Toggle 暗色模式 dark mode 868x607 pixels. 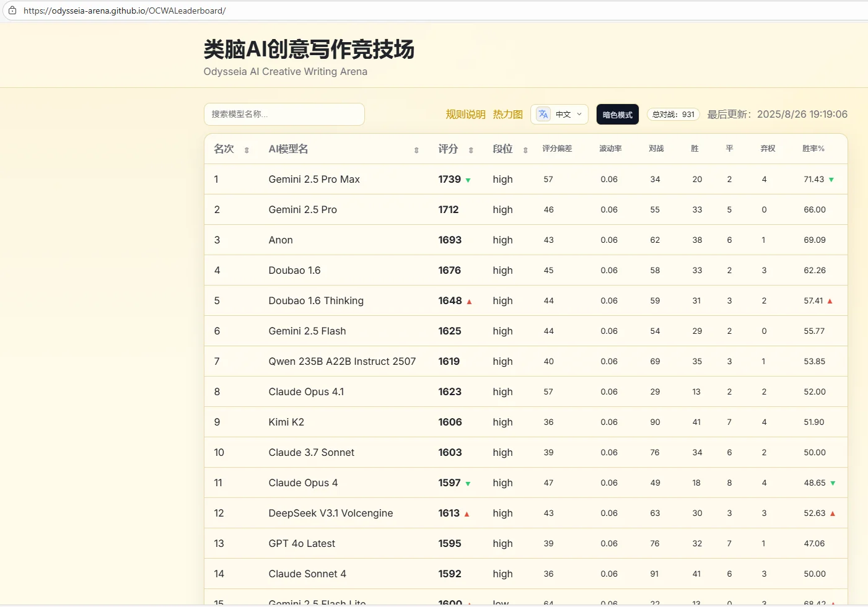617,114
